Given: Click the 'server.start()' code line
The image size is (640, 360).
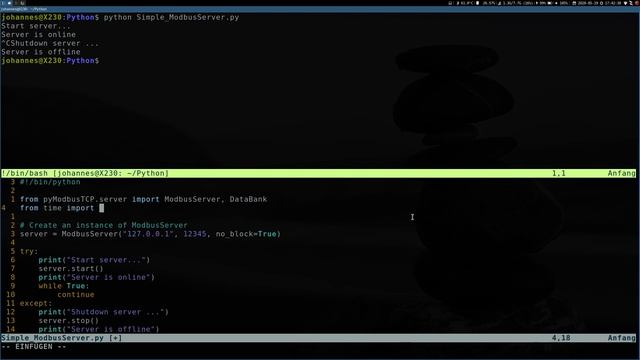Looking at the screenshot, I should [x=71, y=269].
